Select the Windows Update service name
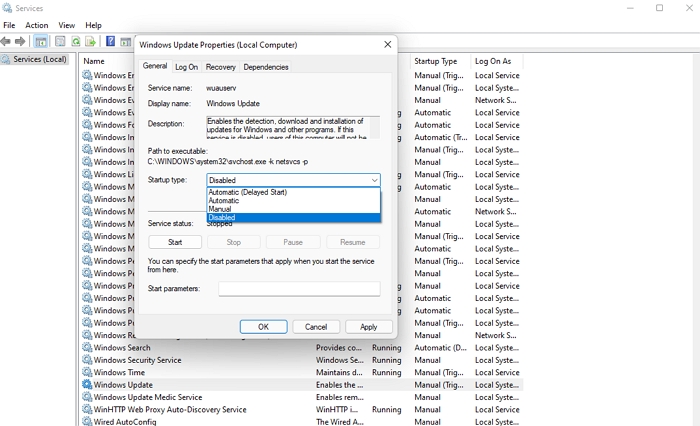Screen dimensions: 700x426 123,385
